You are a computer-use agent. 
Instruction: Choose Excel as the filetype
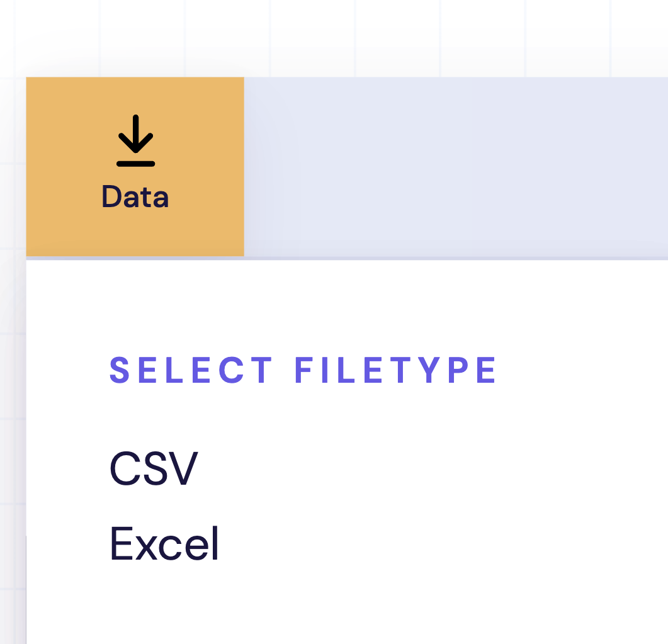(164, 544)
